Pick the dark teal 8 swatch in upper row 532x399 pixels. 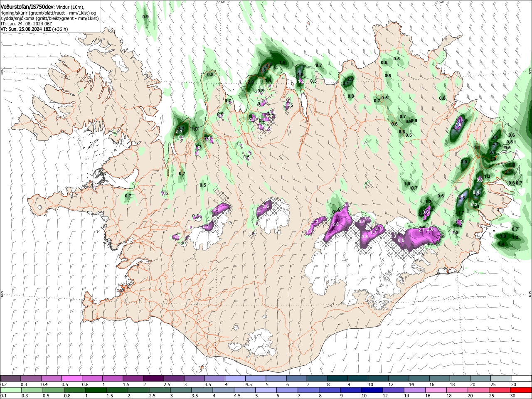337,378
